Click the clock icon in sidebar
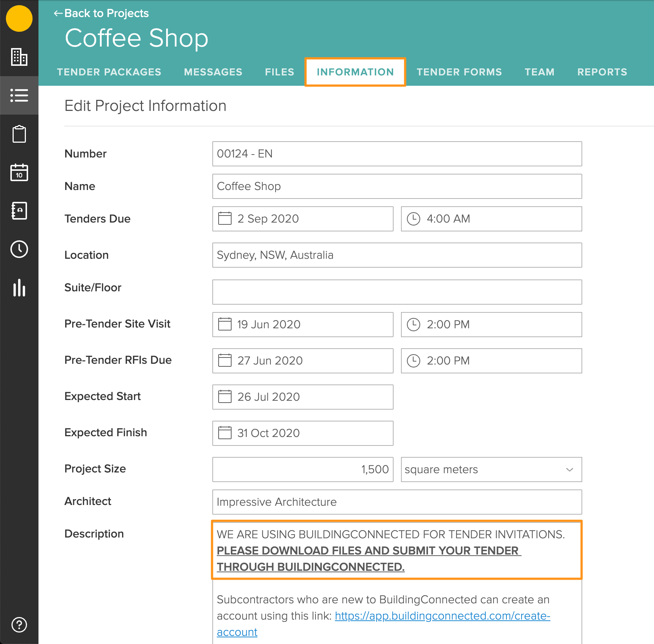 coord(19,249)
